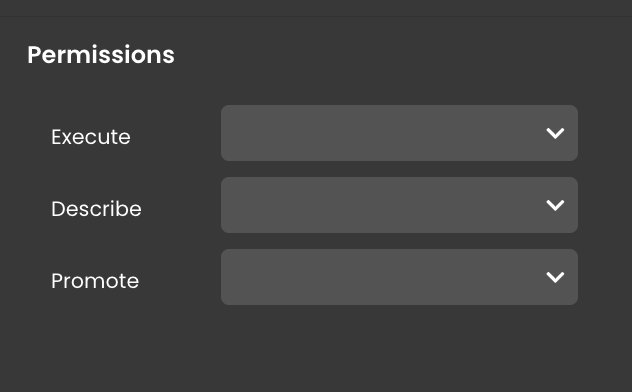Open the Execute permission dropdown
This screenshot has height=392, width=632.
pyautogui.click(x=399, y=133)
